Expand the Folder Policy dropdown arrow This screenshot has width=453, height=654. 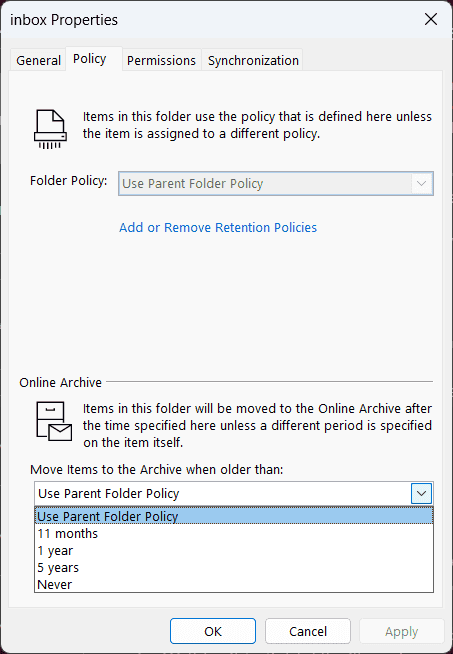421,184
